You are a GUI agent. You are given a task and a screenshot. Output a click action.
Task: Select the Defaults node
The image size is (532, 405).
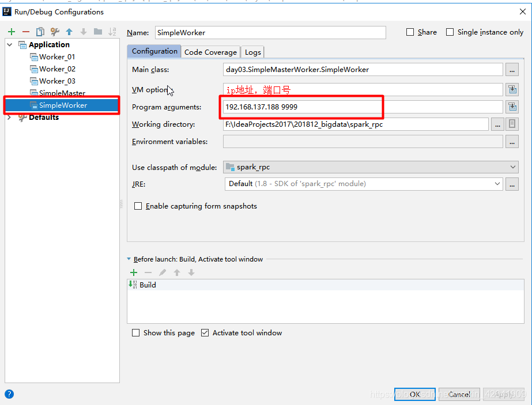click(44, 118)
